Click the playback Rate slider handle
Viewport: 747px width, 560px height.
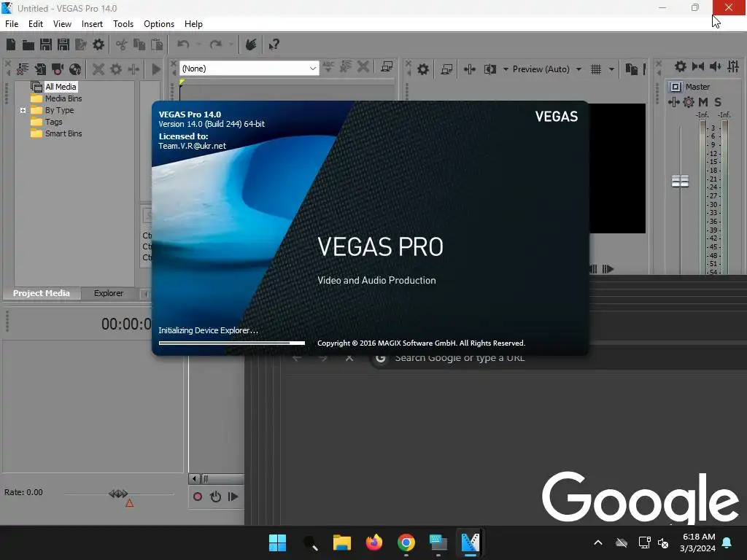(x=118, y=494)
